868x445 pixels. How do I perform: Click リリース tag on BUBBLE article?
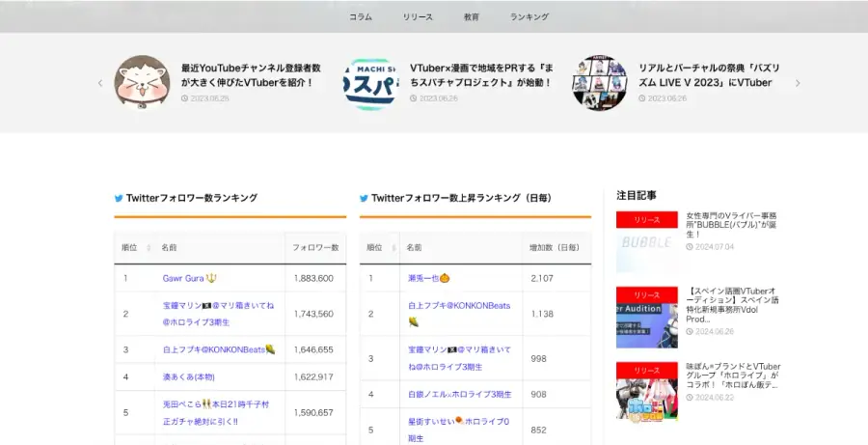[x=647, y=219]
